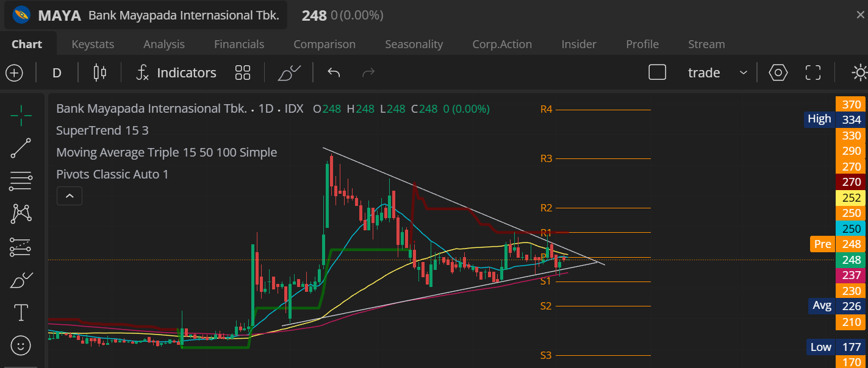Open the Insider tab
868x368 pixels.
[x=579, y=44]
